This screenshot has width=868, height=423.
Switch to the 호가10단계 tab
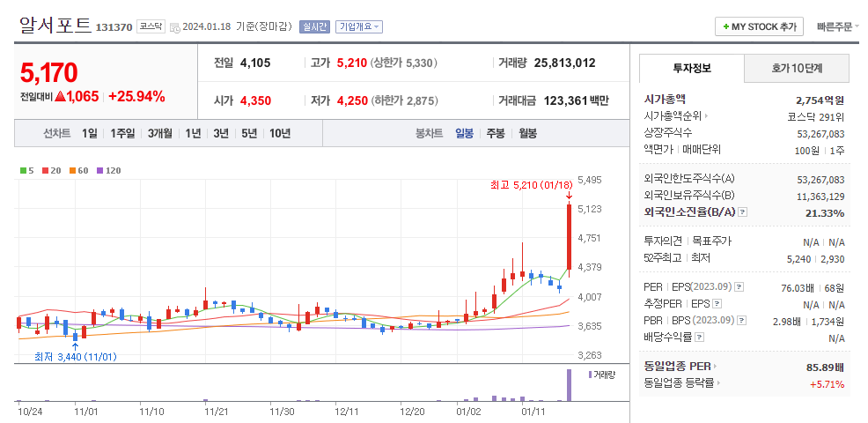click(797, 69)
